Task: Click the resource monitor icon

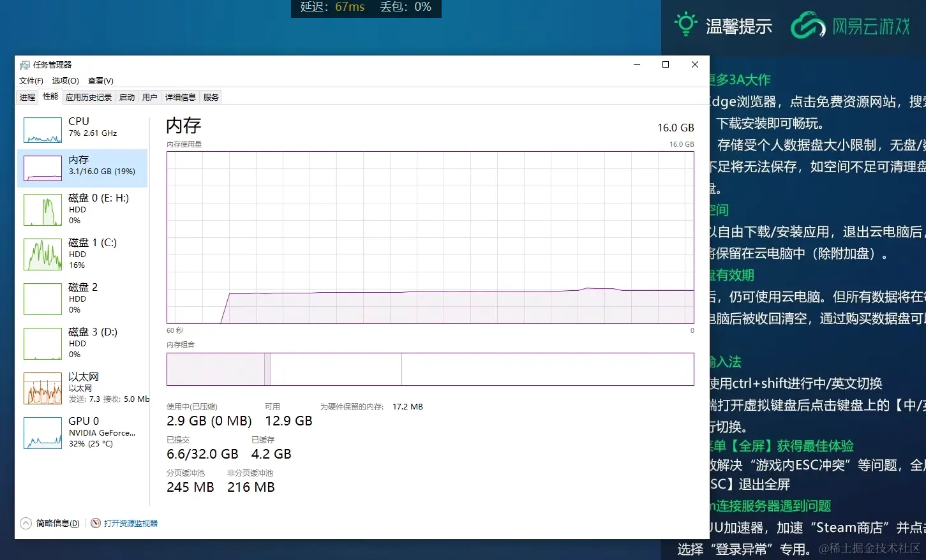Action: pyautogui.click(x=96, y=524)
